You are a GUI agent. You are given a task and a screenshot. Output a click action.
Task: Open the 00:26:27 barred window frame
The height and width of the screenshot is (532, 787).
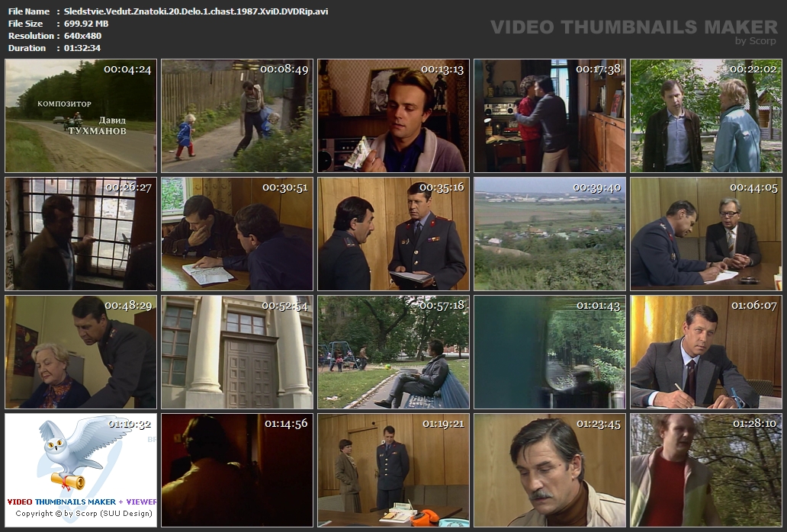click(x=81, y=234)
